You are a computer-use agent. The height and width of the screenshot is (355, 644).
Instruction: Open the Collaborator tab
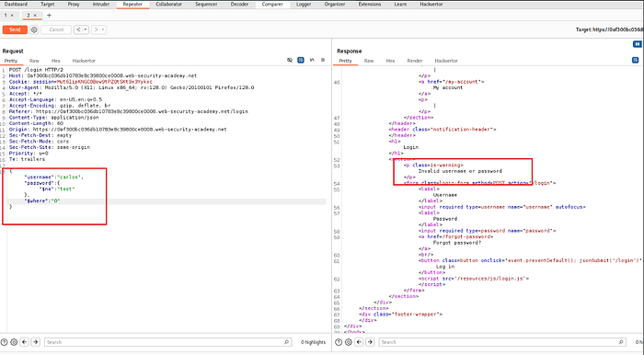(x=168, y=4)
